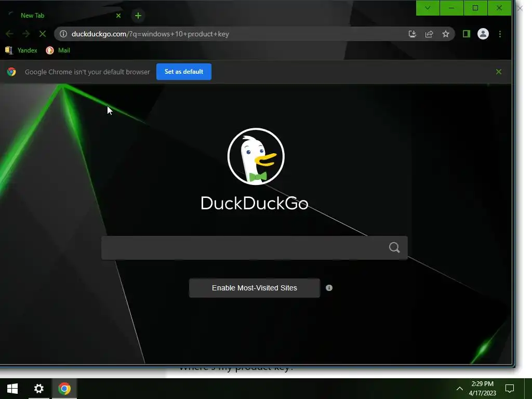532x399 pixels.
Task: Open the Yandex bookmark
Action: [x=21, y=50]
